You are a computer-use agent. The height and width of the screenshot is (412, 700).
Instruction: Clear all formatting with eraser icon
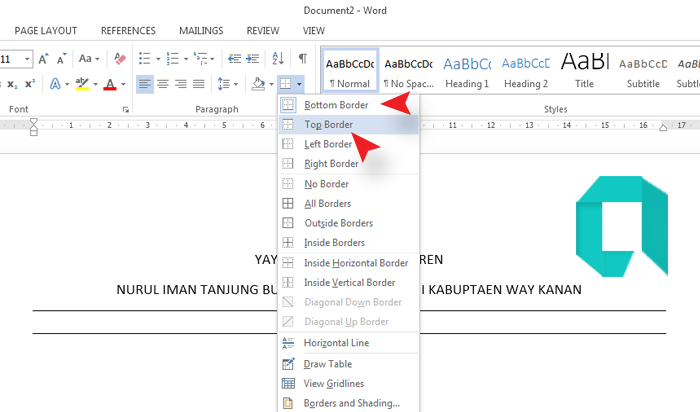pos(120,58)
